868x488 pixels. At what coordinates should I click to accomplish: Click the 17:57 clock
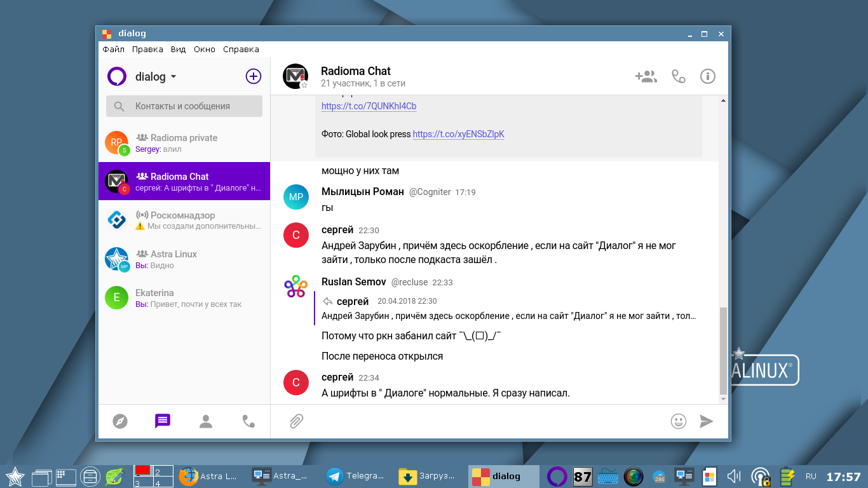click(843, 477)
